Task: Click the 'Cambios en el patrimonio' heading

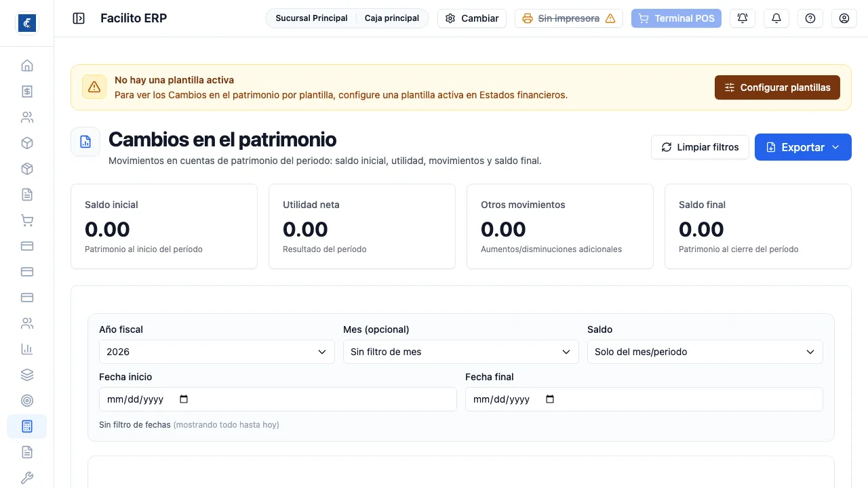Action: (x=222, y=139)
